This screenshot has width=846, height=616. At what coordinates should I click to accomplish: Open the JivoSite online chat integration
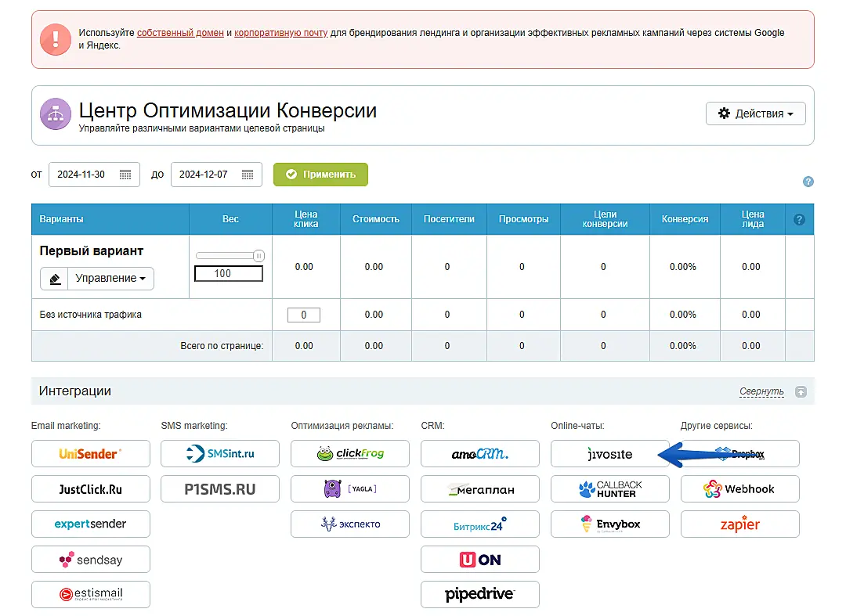609,454
